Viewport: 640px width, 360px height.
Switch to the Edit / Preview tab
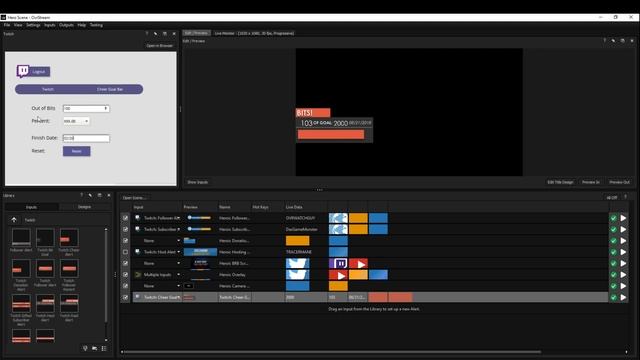(196, 33)
